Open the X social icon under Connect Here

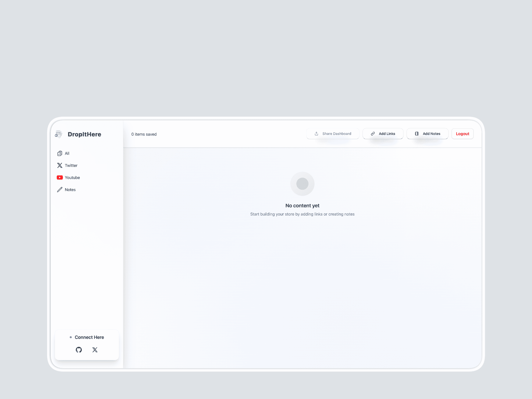(95, 350)
